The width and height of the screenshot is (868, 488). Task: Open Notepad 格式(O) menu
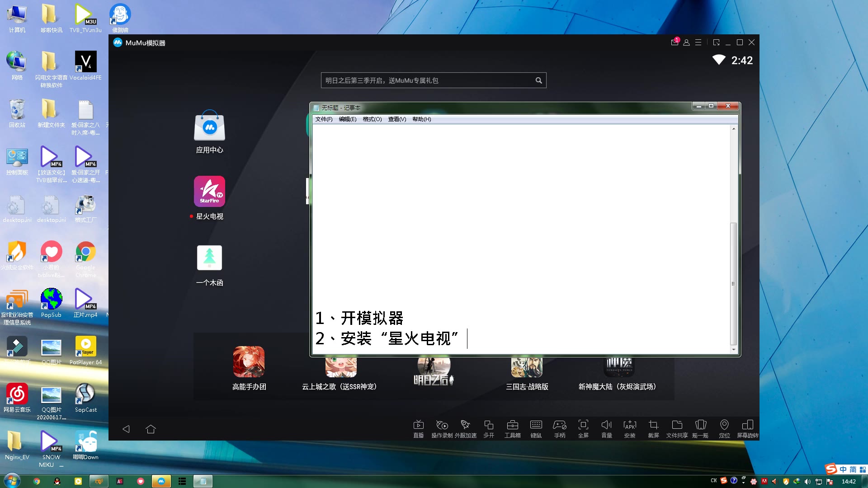372,119
